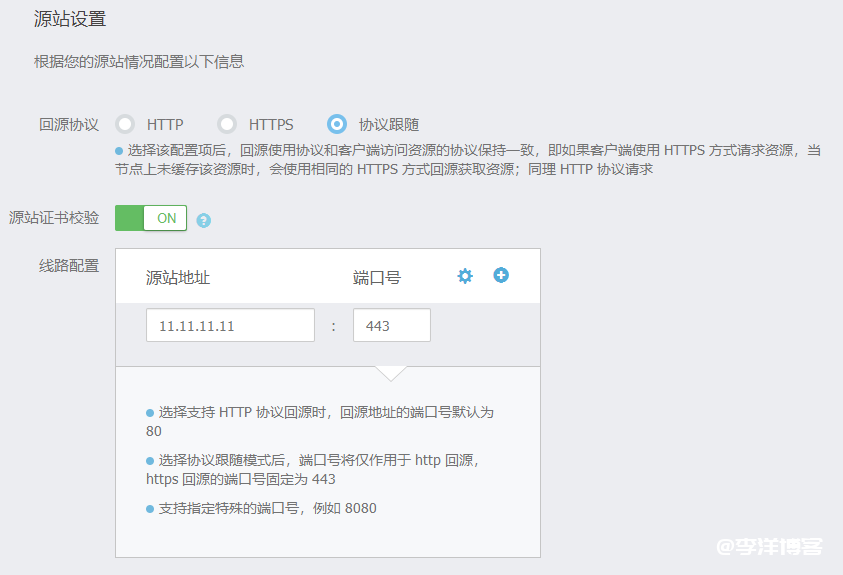Screen dimensions: 843x575
Task: Click the 线路配置 label
Action: (69, 266)
